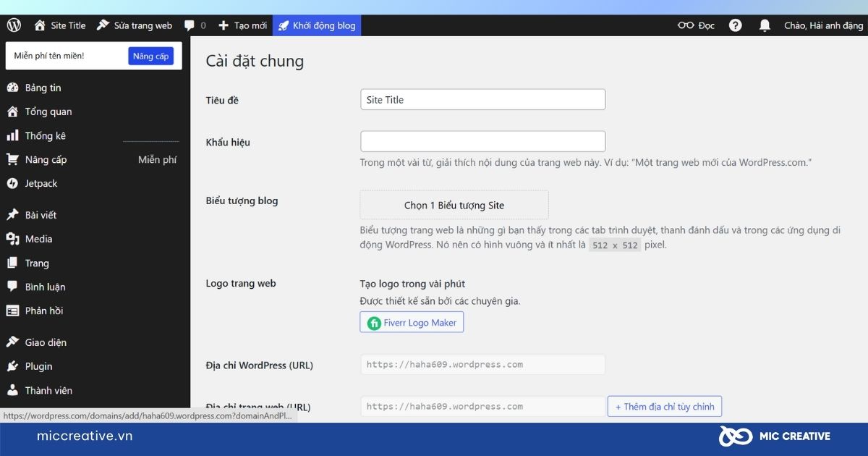Click the Plugin plug icon

pyautogui.click(x=12, y=366)
